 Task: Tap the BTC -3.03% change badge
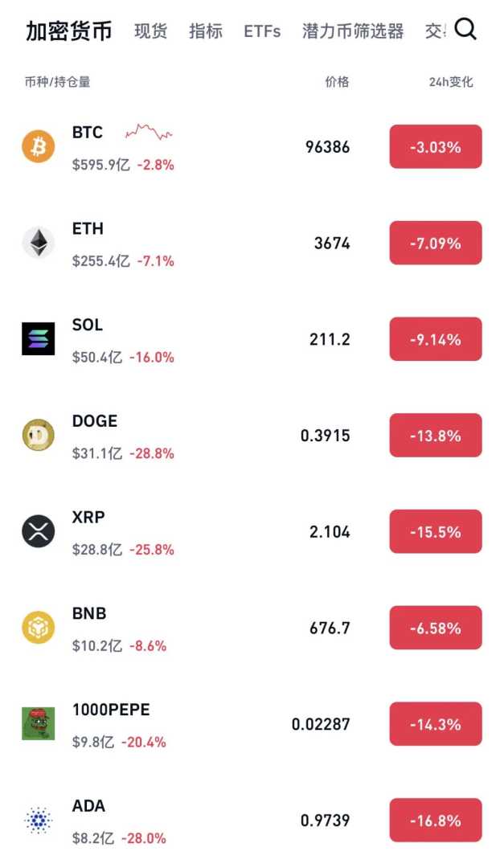[436, 147]
